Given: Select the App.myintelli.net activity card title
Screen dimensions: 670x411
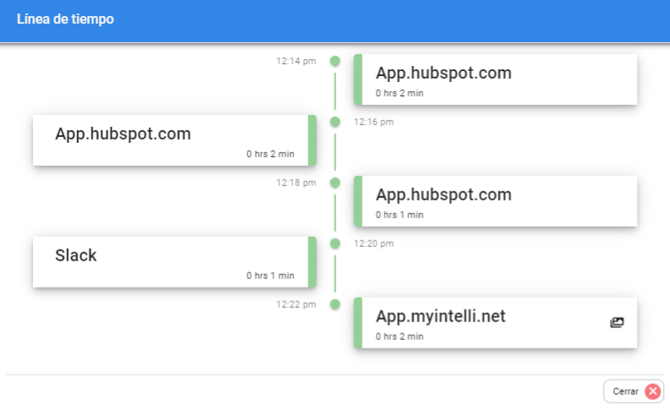Looking at the screenshot, I should click(441, 317).
